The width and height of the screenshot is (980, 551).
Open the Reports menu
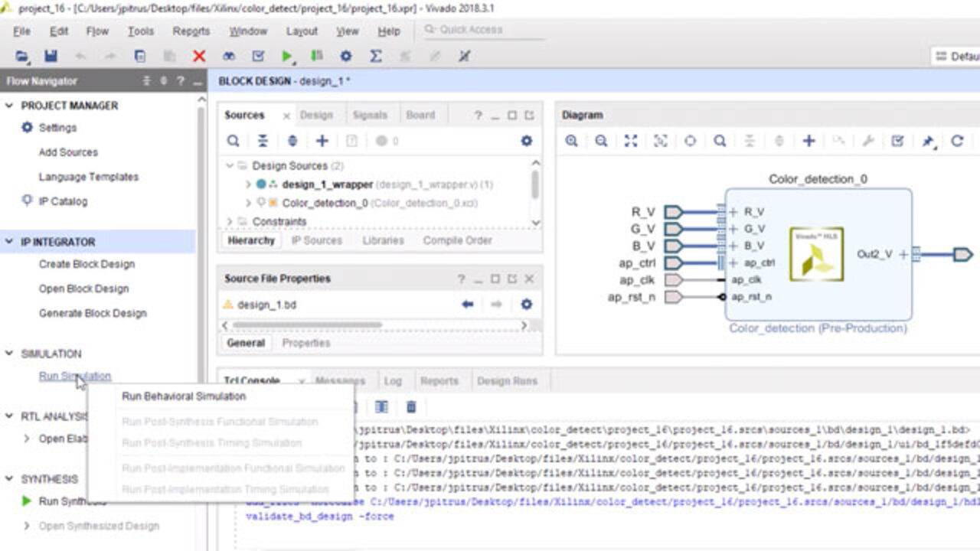click(191, 31)
